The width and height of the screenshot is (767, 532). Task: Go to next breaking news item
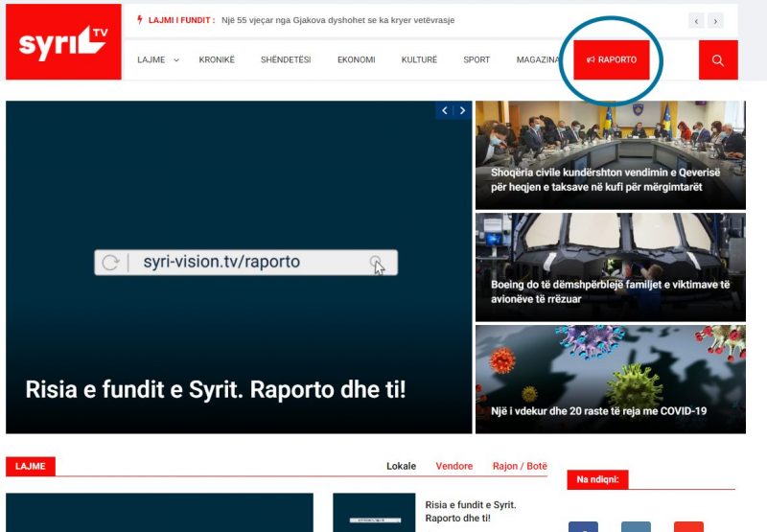pyautogui.click(x=715, y=21)
